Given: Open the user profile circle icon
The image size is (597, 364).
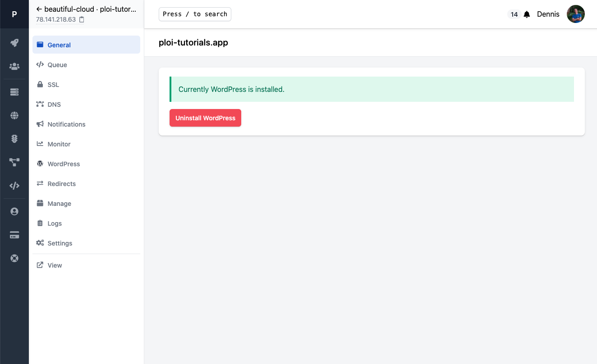Looking at the screenshot, I should click(x=14, y=211).
